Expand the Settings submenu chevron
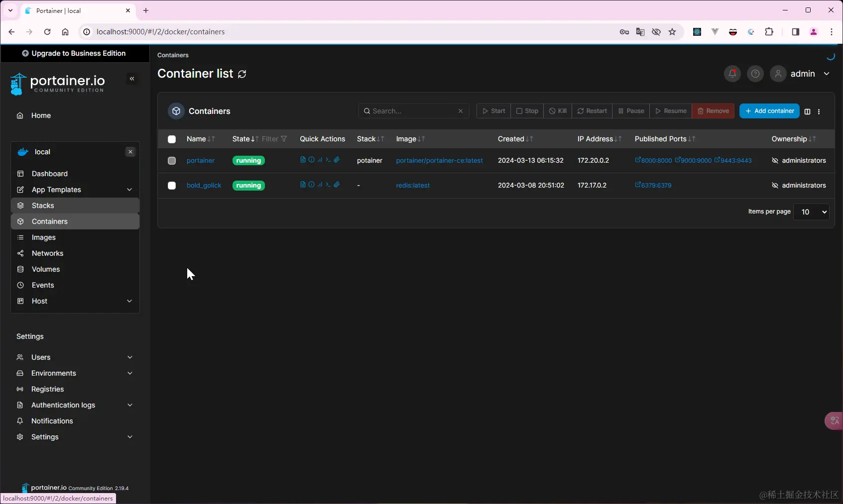The image size is (843, 504). 130,437
